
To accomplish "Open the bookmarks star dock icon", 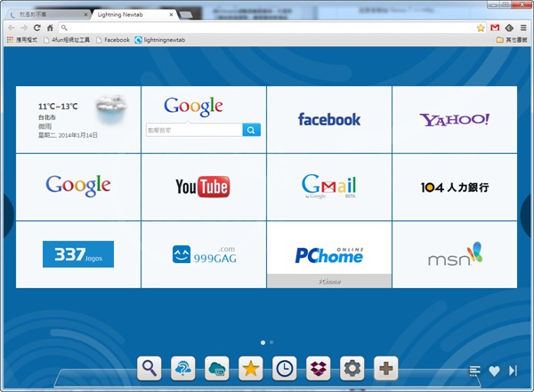I will [251, 368].
